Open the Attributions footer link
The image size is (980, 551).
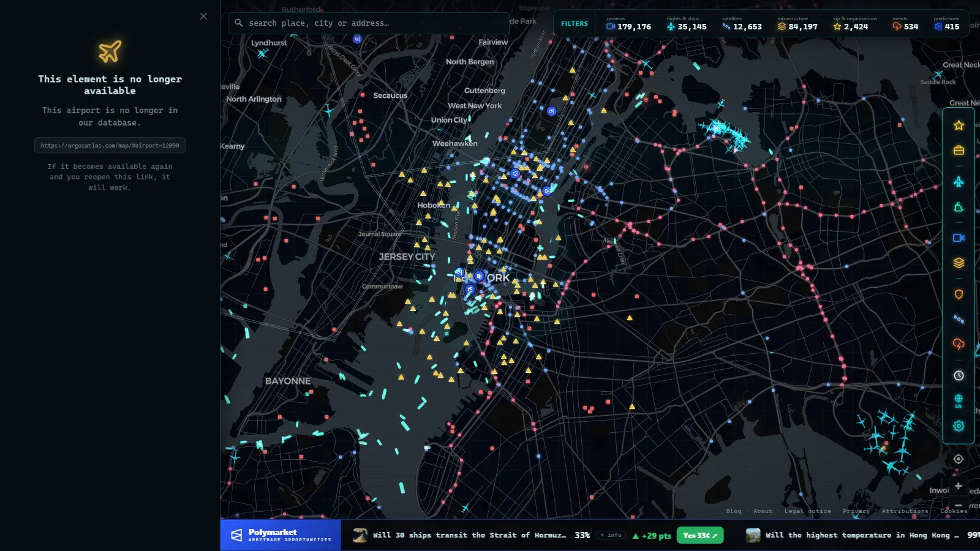pos(905,511)
